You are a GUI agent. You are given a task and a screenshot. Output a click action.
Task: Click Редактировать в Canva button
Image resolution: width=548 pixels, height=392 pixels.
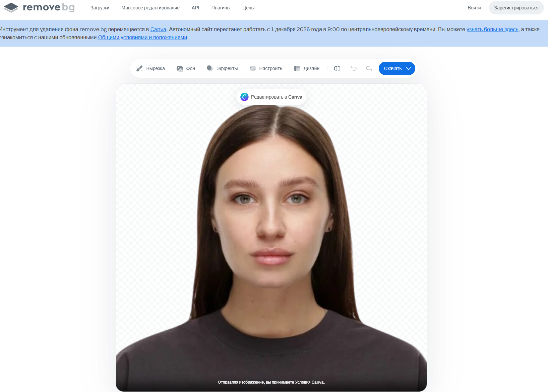coord(271,97)
